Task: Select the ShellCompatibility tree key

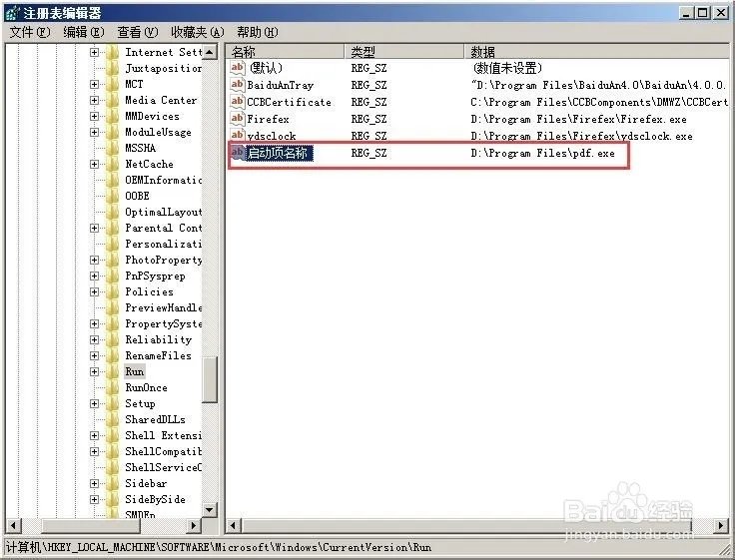Action: click(163, 451)
